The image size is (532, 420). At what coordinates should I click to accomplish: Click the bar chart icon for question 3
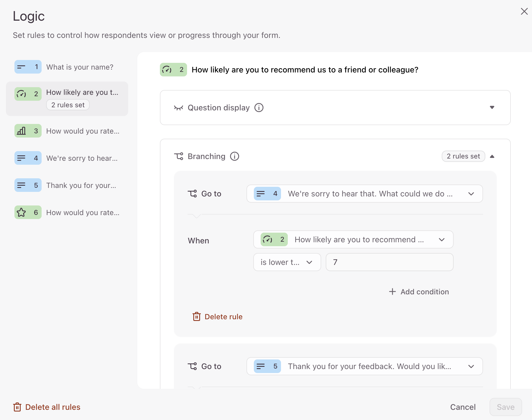point(21,131)
